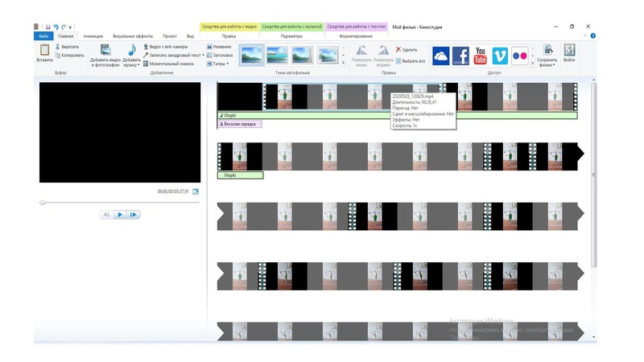Share the movie to YouTube
This screenshot has height=362, width=644.
481,56
